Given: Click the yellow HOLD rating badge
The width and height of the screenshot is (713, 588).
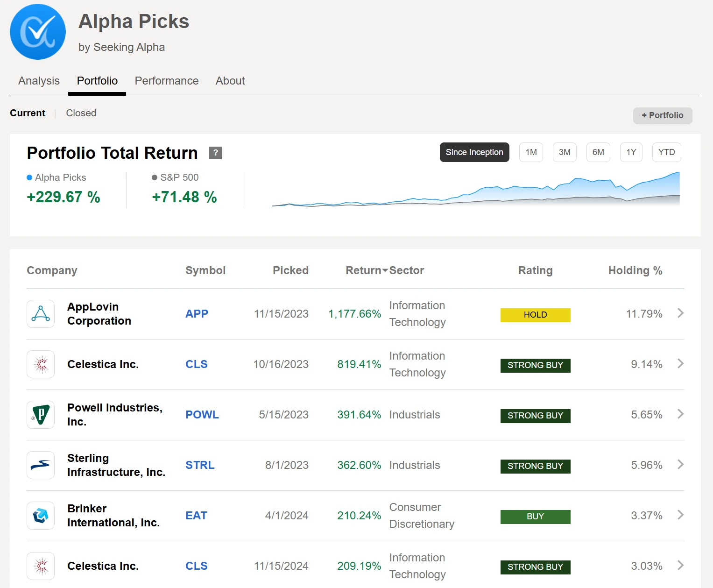Looking at the screenshot, I should [535, 315].
